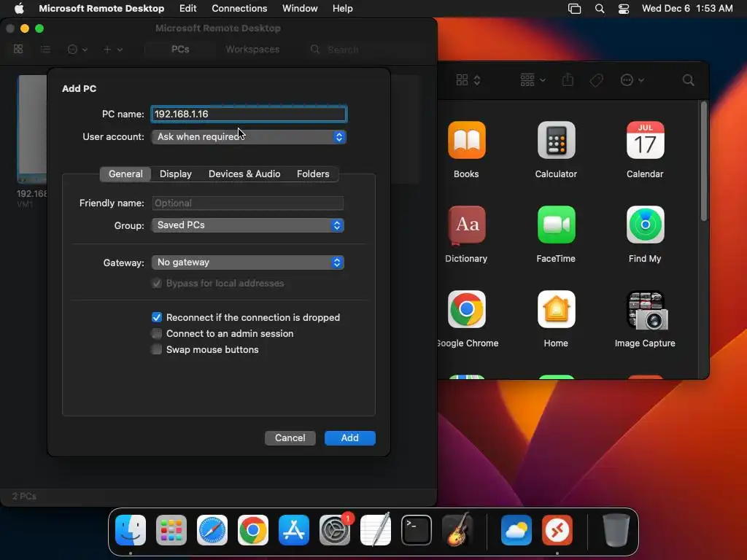The height and width of the screenshot is (560, 747).
Task: Open the Calculator app icon
Action: [556, 140]
